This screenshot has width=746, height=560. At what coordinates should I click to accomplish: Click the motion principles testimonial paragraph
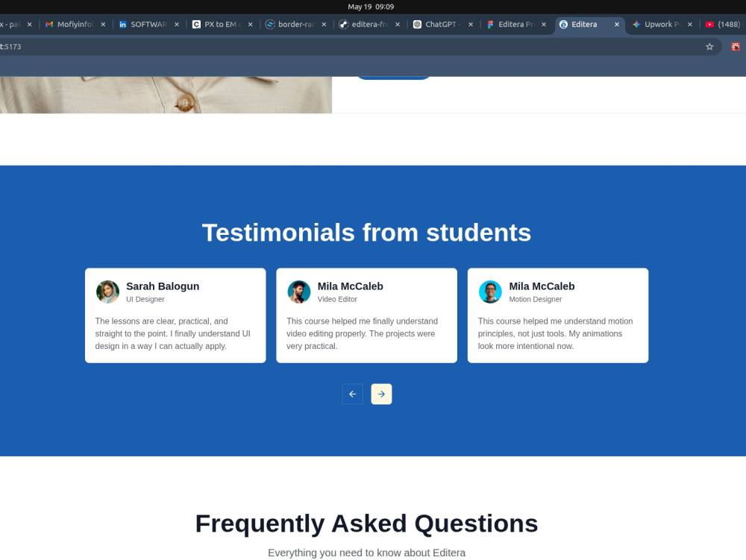tap(555, 334)
